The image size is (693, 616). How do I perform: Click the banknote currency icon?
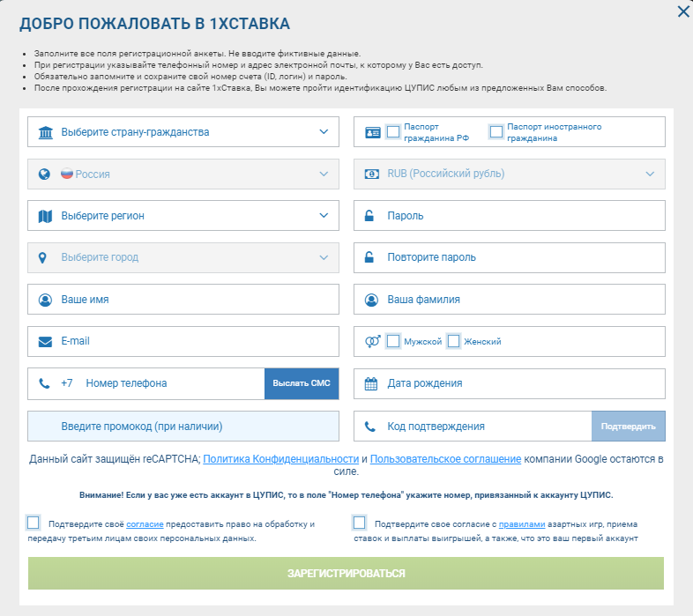tap(372, 174)
